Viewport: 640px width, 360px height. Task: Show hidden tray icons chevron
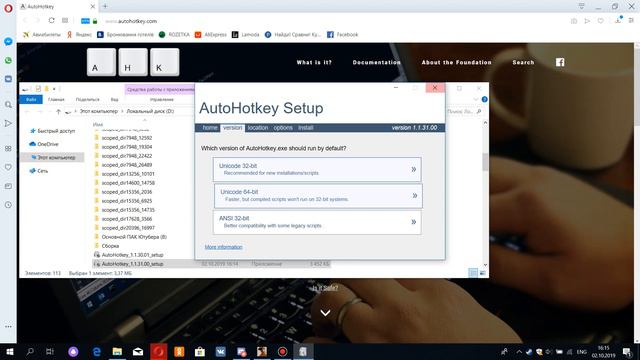519,351
